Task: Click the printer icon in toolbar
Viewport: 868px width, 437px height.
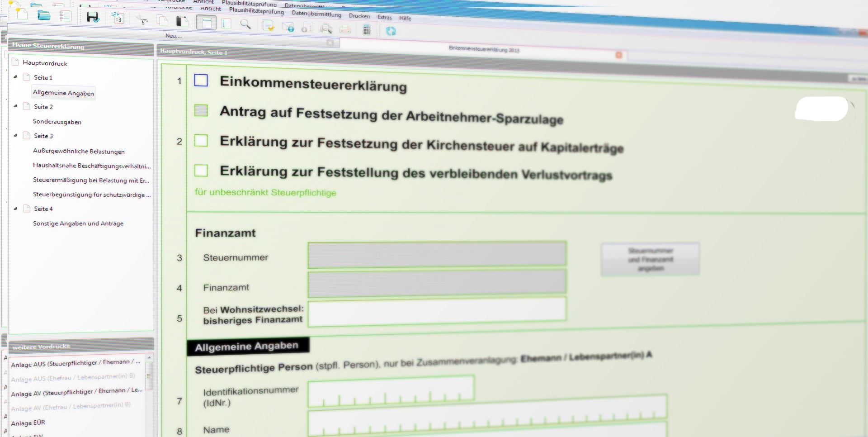Action: click(345, 29)
